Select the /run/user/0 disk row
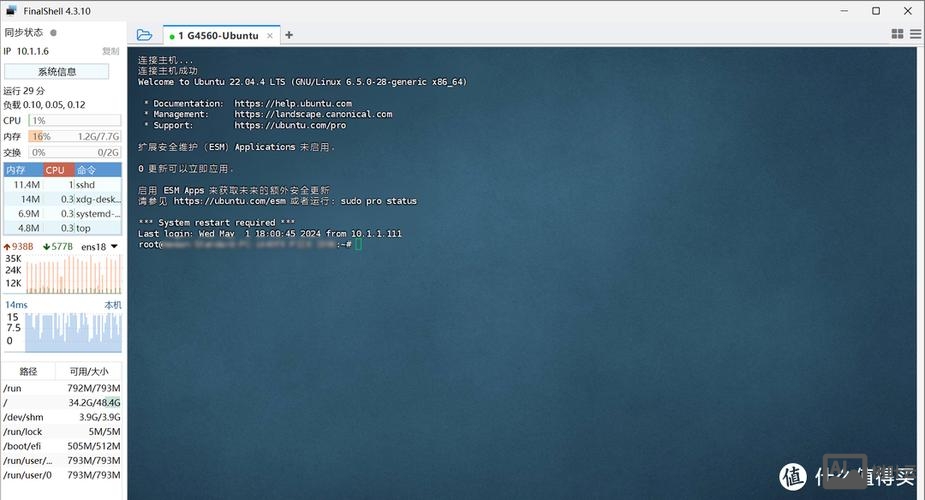Image resolution: width=925 pixels, height=500 pixels. click(x=62, y=475)
